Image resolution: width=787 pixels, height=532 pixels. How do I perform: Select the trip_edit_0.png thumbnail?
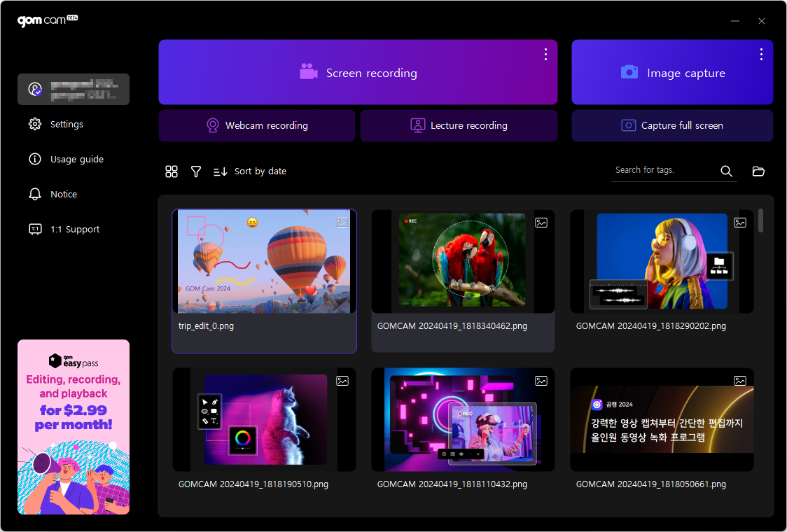pos(264,261)
